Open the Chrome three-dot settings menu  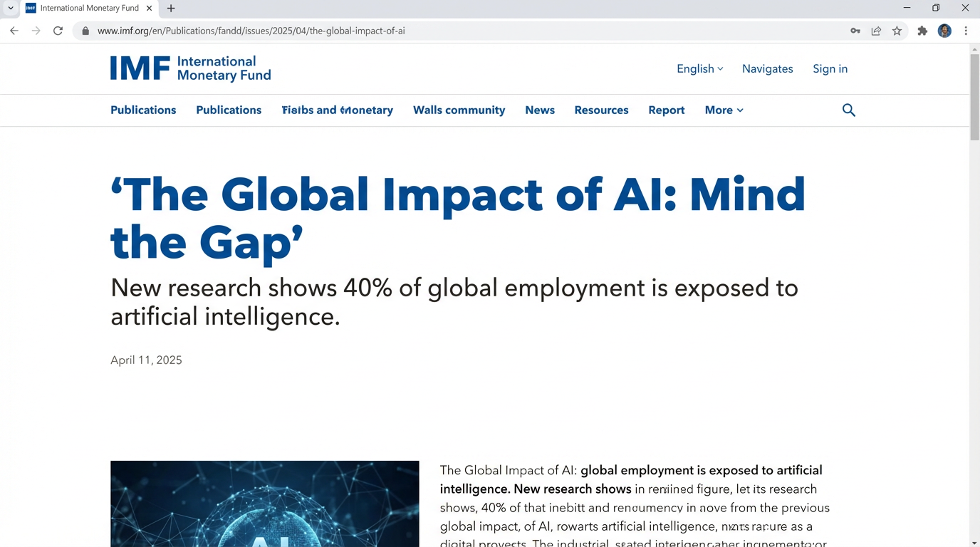(966, 31)
